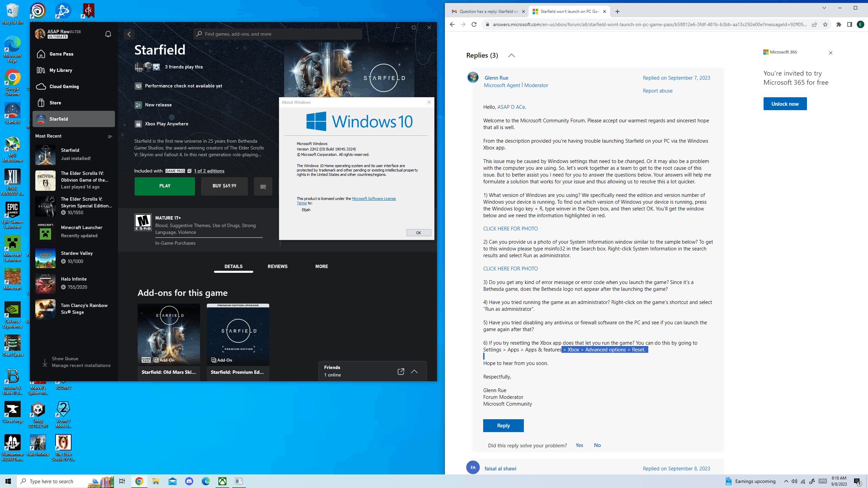Click 'CLICK HERE FOR PHOTO' link
Viewport: 868px width, 488px height.
point(510,228)
